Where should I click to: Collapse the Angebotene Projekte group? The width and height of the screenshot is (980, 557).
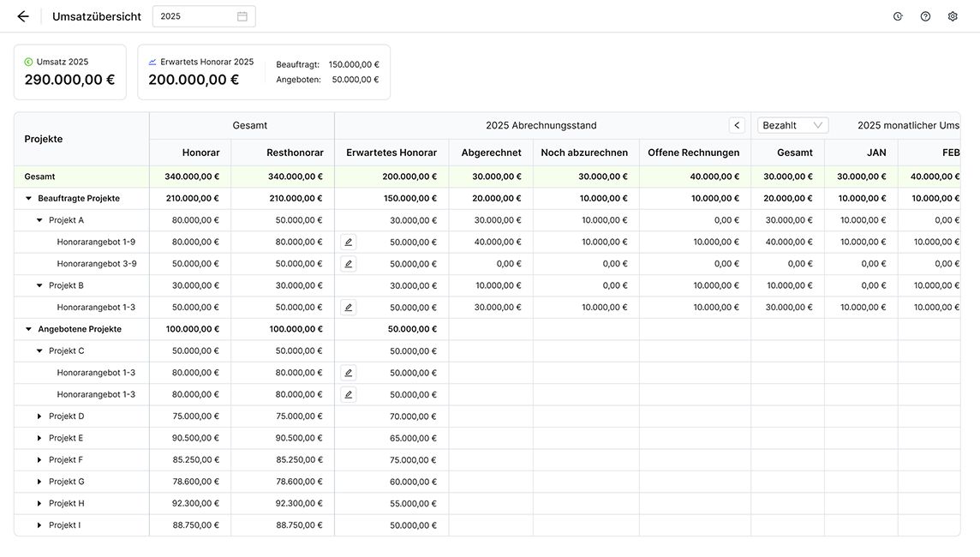coord(28,329)
